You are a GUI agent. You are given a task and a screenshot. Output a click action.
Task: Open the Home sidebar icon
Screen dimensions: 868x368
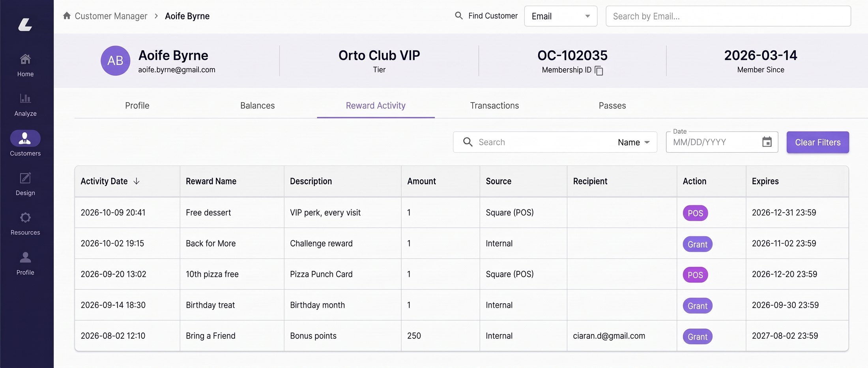pos(25,59)
